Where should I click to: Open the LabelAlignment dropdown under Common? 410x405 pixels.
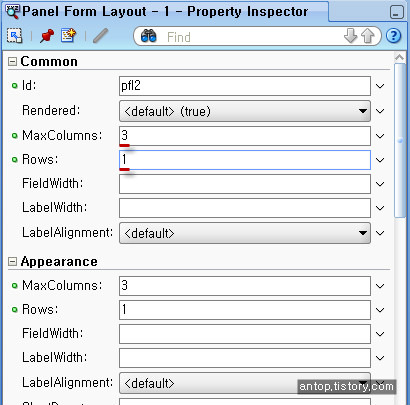(x=363, y=233)
